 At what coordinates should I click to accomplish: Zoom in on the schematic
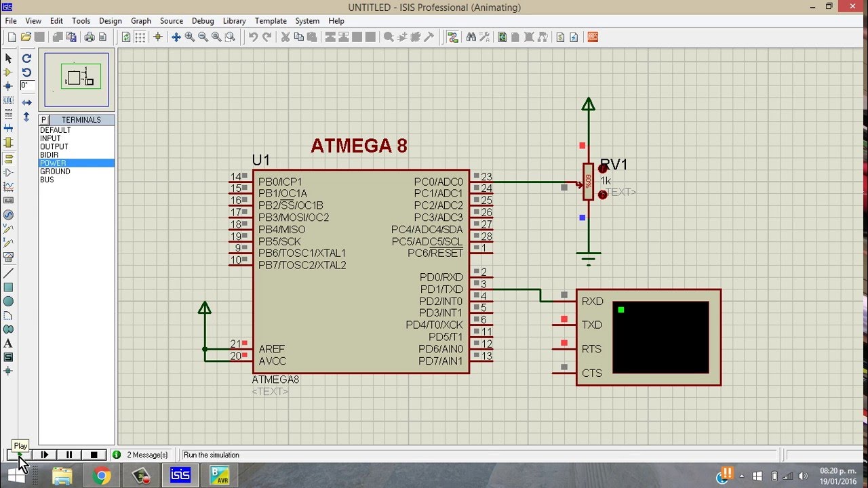point(190,37)
